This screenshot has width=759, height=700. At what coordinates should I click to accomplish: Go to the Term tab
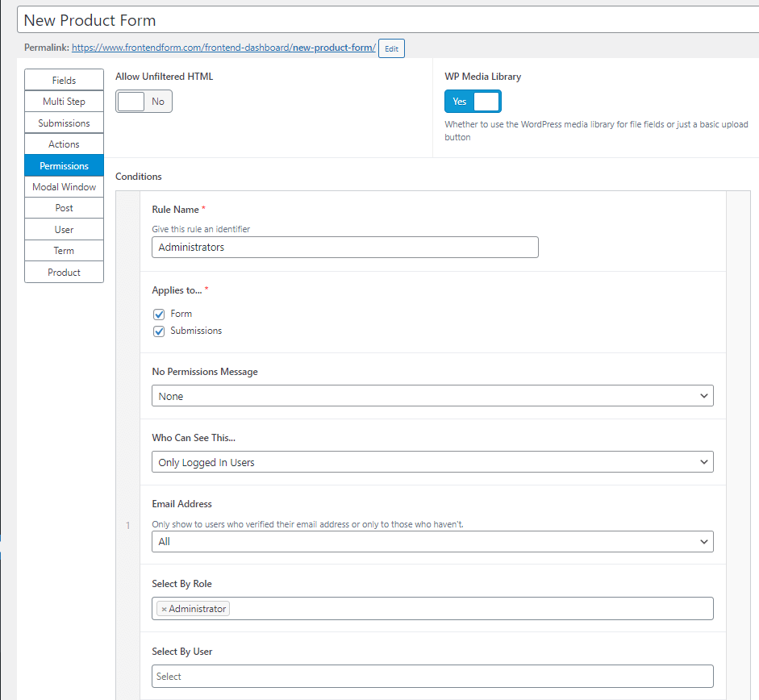click(x=64, y=251)
